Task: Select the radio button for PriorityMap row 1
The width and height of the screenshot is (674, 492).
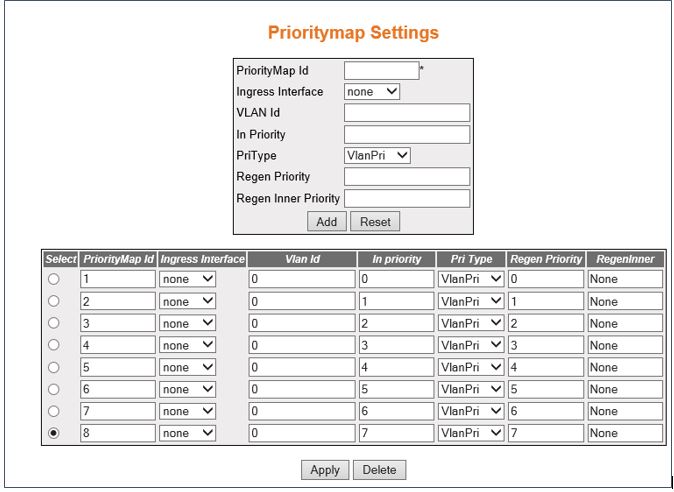Action: [x=55, y=280]
